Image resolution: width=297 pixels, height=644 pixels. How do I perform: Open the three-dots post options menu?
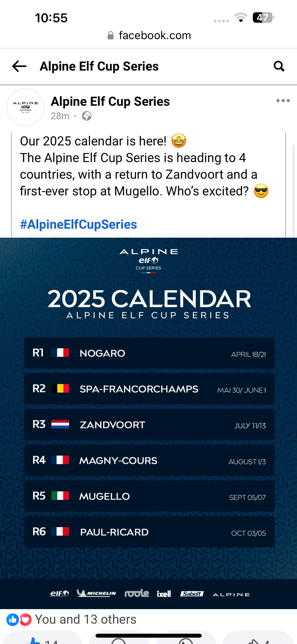coord(283,101)
